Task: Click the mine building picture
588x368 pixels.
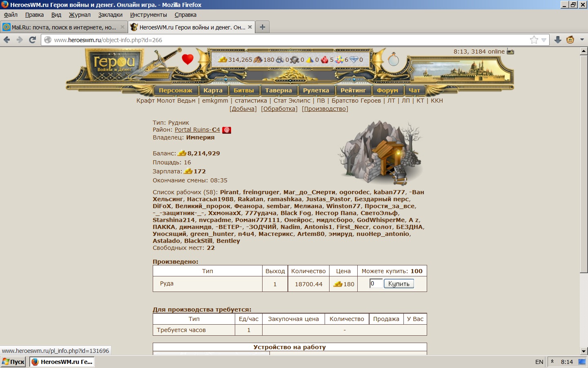Action: (380, 153)
